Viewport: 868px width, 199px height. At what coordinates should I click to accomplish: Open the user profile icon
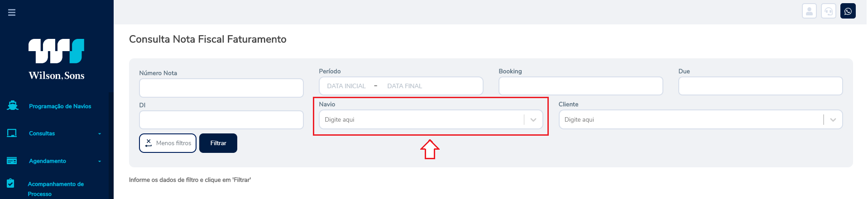[809, 11]
